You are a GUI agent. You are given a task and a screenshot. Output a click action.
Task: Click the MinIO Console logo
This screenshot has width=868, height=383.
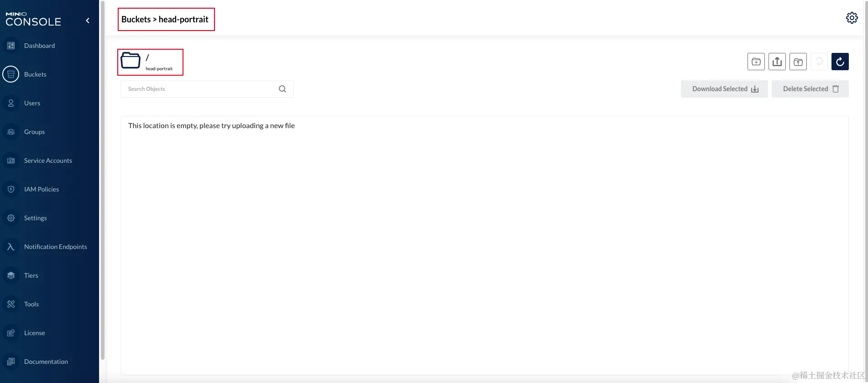click(x=33, y=20)
